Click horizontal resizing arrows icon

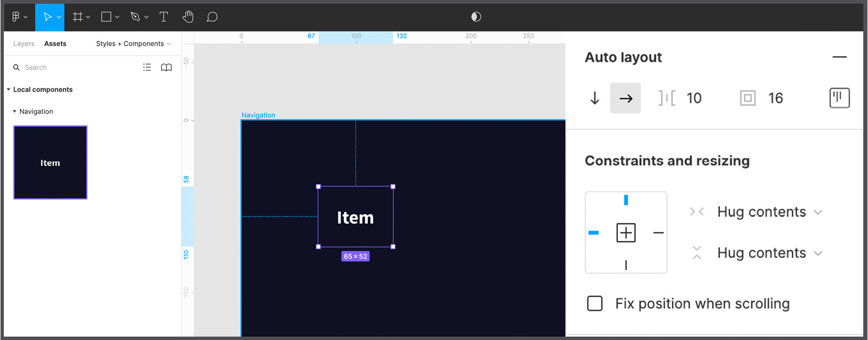[x=697, y=212]
